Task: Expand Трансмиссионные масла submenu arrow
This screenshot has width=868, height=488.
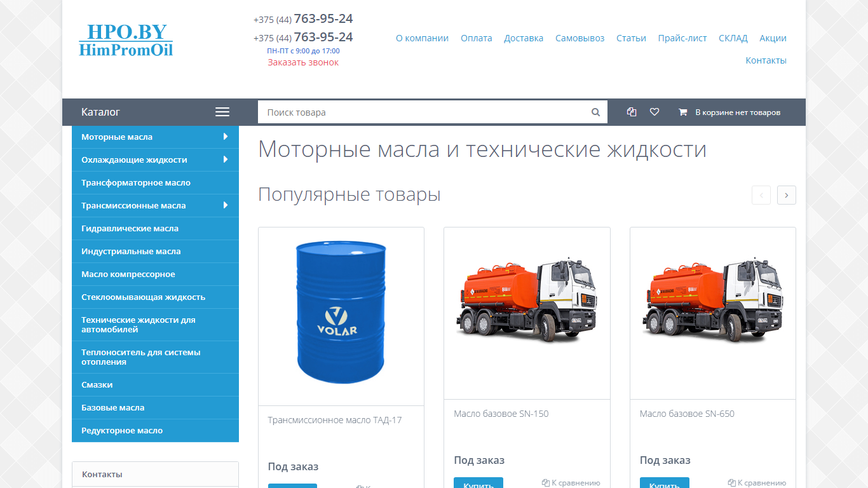Action: click(x=226, y=205)
